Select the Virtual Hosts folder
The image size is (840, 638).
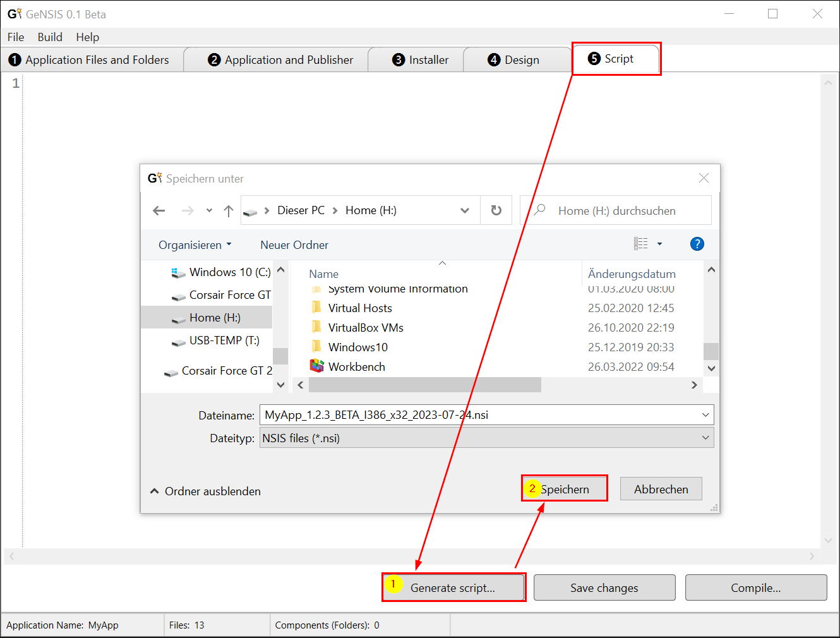click(360, 308)
